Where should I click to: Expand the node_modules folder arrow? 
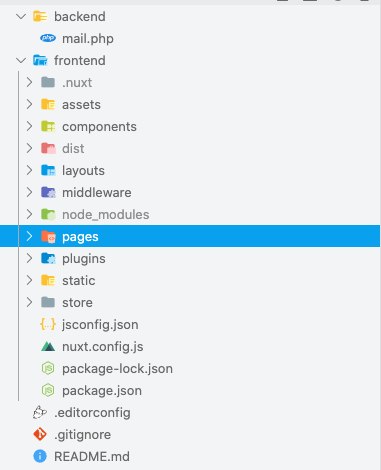coord(29,214)
